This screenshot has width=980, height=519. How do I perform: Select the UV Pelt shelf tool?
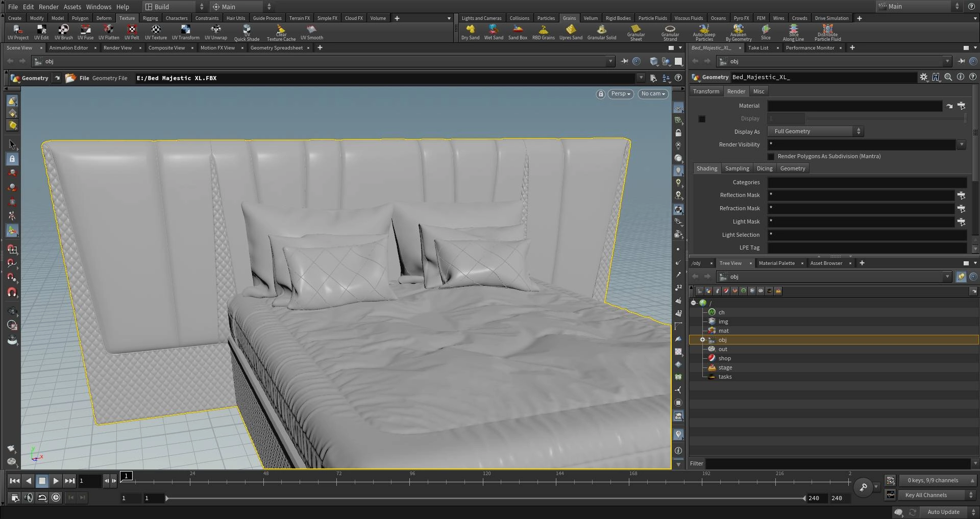(x=132, y=33)
